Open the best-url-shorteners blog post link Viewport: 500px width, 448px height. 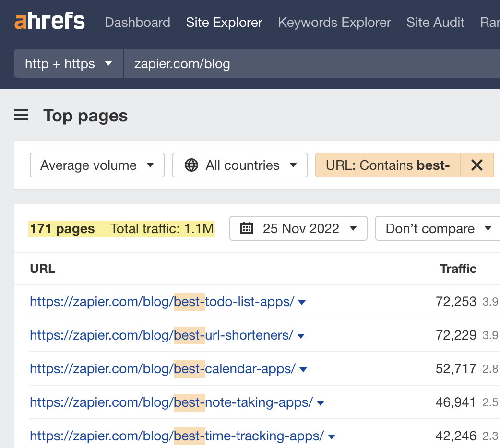(161, 335)
